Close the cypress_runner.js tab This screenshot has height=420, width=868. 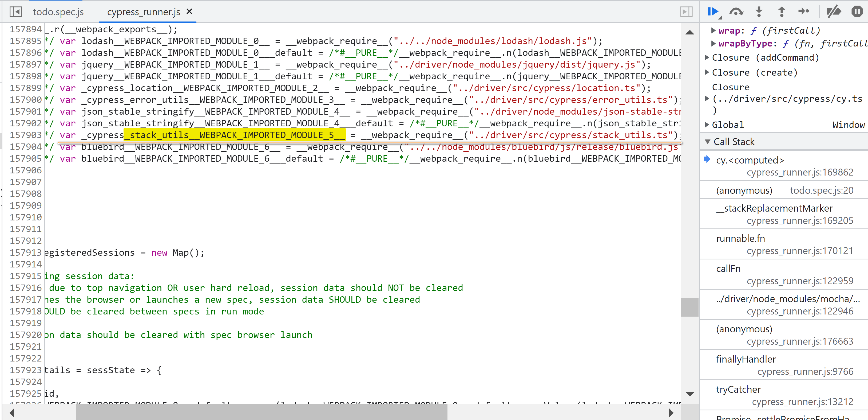tap(189, 12)
